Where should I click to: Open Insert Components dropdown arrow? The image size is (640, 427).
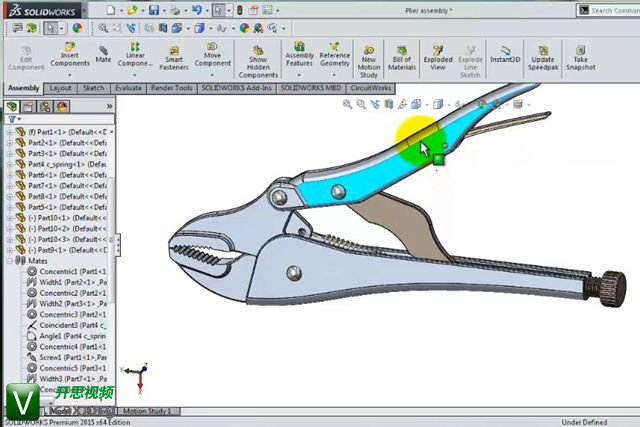tap(70, 75)
